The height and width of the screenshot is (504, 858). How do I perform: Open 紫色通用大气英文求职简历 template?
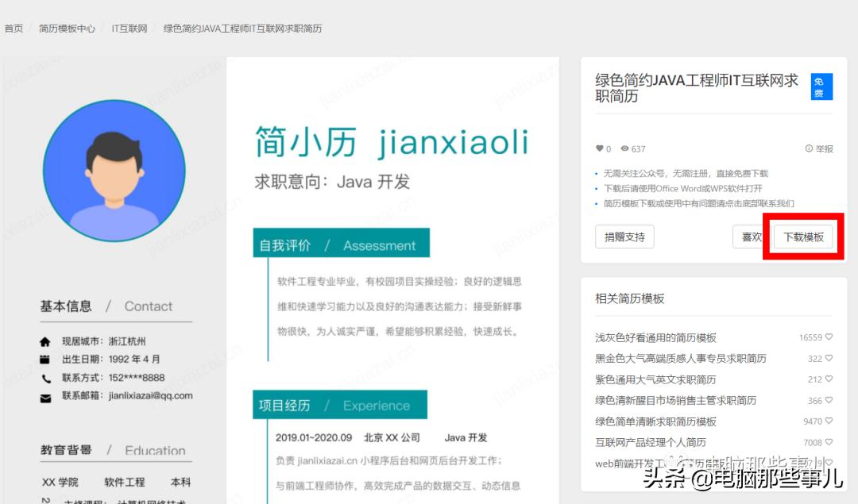[x=655, y=379]
